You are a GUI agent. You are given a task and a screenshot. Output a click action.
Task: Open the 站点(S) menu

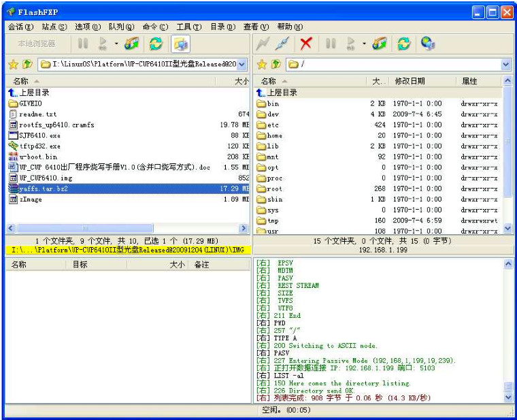pyautogui.click(x=54, y=27)
